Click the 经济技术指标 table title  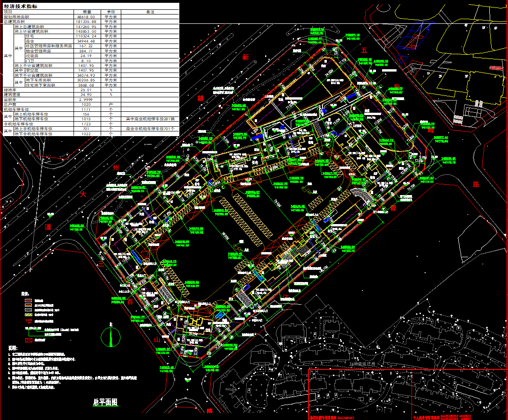[21, 6]
